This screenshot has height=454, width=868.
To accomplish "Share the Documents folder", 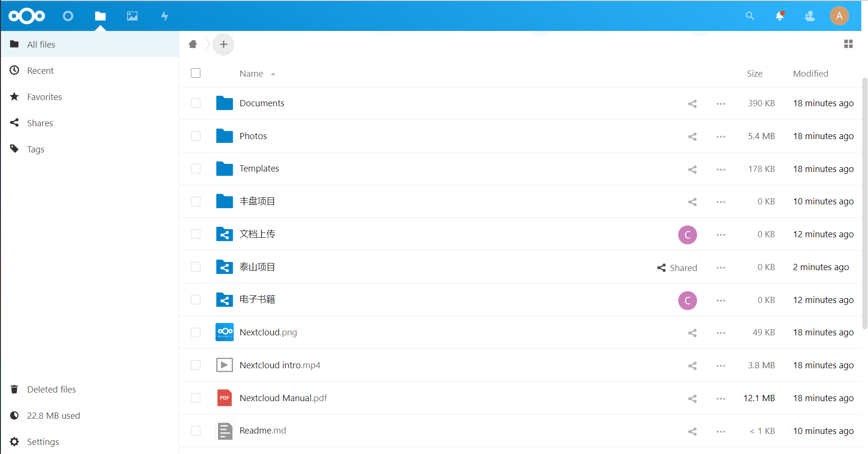I will coord(692,104).
